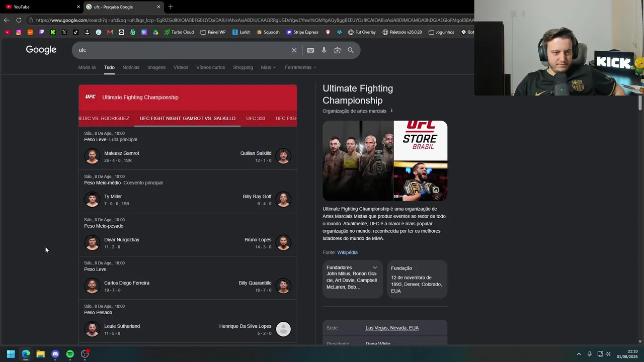Viewport: 644px width, 362px height.
Task: Open the volume control in system tray
Action: pyautogui.click(x=608, y=354)
